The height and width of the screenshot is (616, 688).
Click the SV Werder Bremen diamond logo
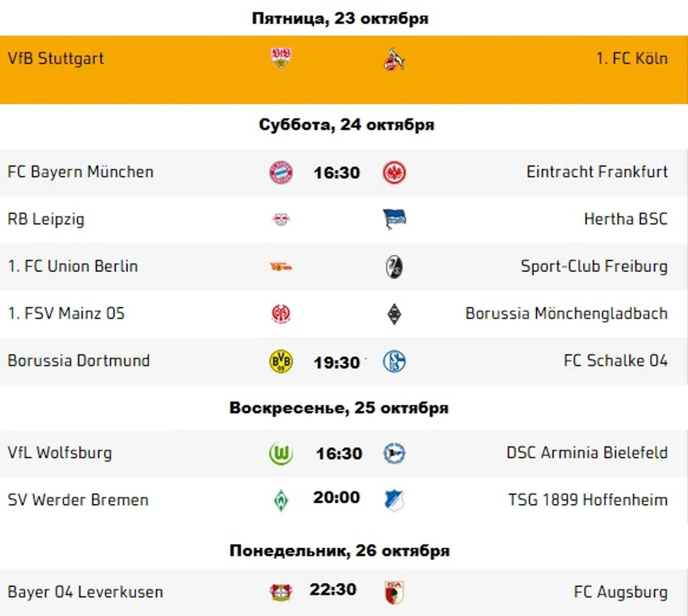click(281, 501)
